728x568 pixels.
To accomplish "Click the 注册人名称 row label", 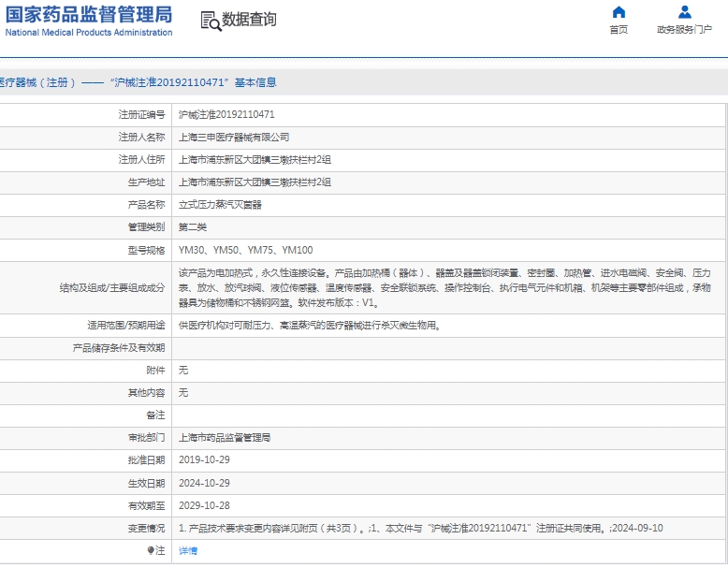I will (x=141, y=138).
